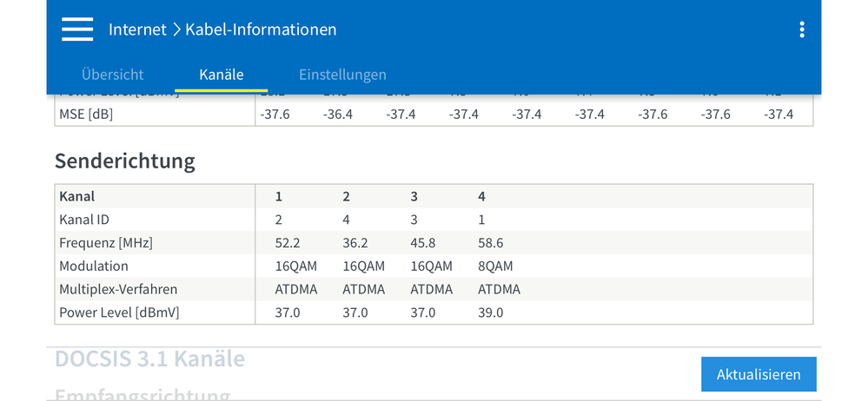Select the -36.4 MSE value
The height and width of the screenshot is (401, 868).
[x=337, y=115]
